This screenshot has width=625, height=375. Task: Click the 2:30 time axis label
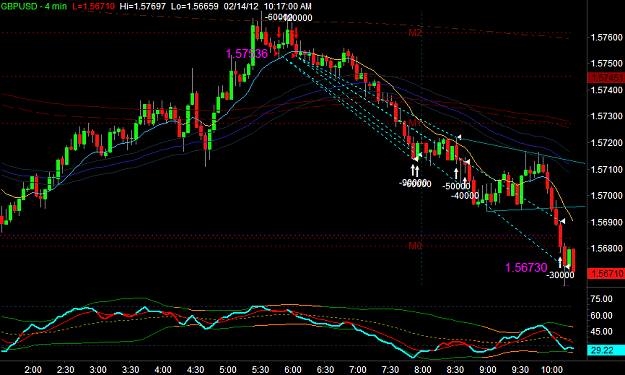coord(65,370)
